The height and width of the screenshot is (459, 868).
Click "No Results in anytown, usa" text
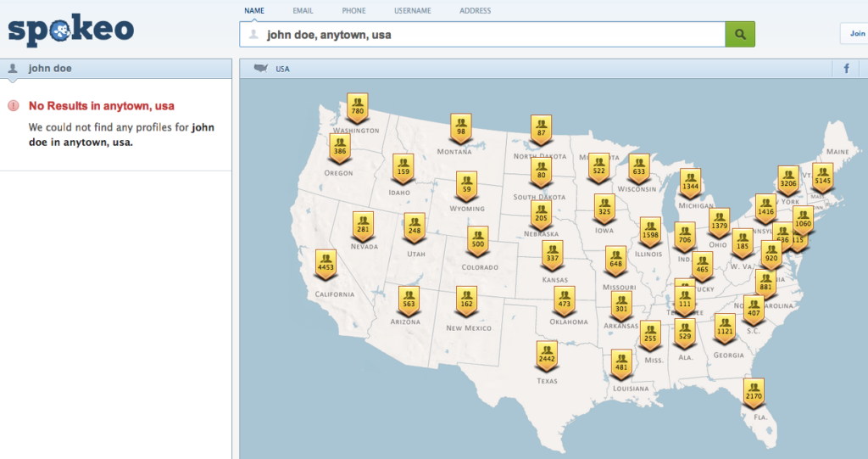coord(102,106)
